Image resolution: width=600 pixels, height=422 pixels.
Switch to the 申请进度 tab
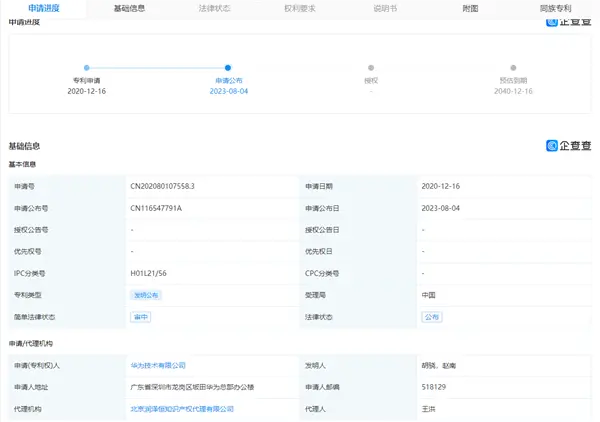point(44,8)
